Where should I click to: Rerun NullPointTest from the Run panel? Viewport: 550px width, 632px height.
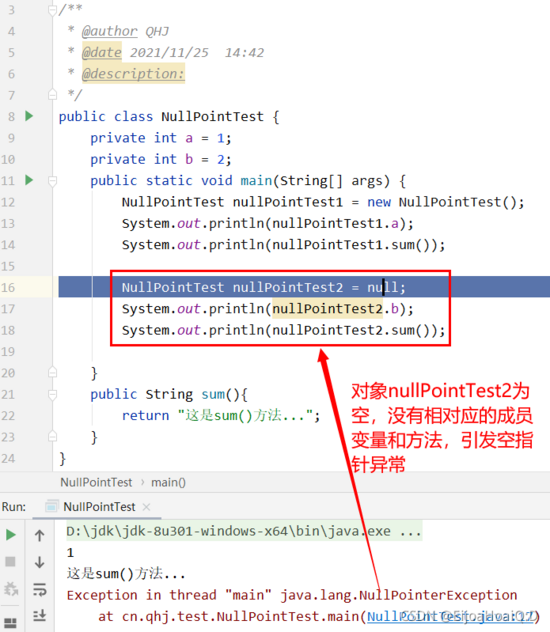(x=11, y=535)
